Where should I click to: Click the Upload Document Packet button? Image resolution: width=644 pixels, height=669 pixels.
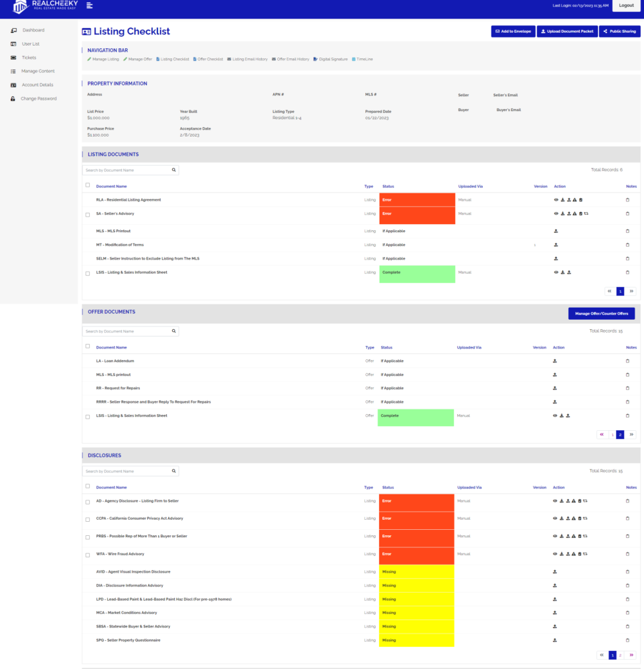click(x=566, y=31)
